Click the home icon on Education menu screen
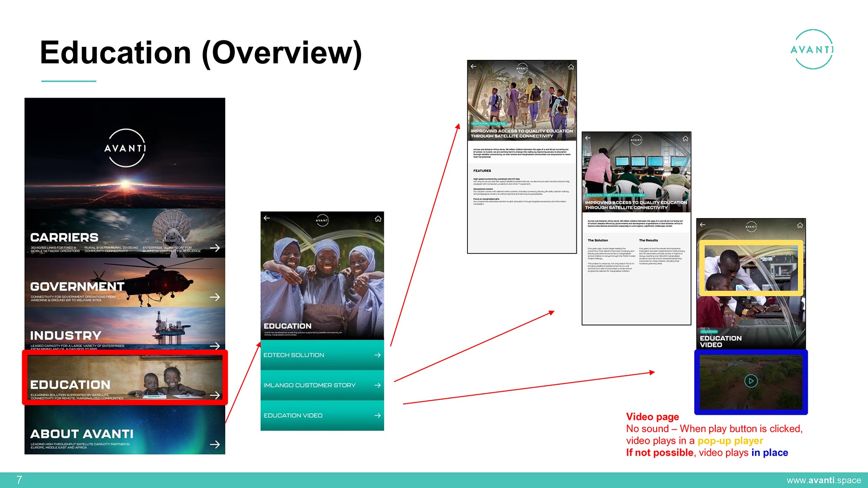This screenshot has width=868, height=488. tap(378, 219)
